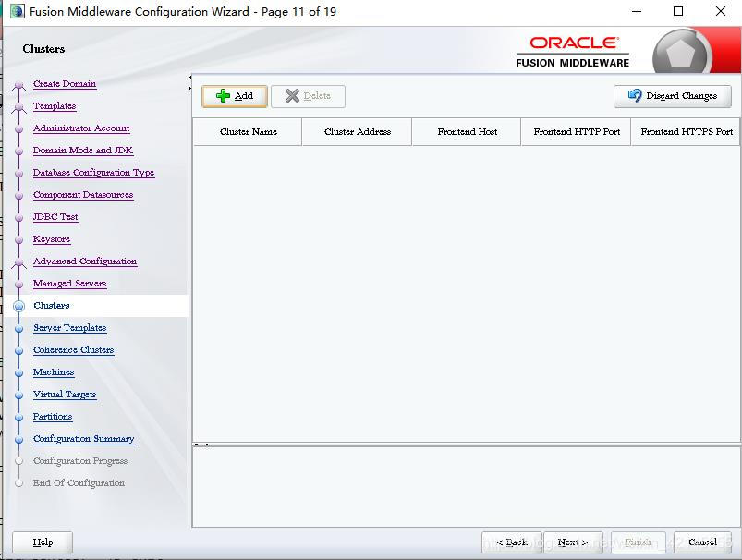742x560 pixels.
Task: Proceed with the Next button
Action: pyautogui.click(x=573, y=542)
